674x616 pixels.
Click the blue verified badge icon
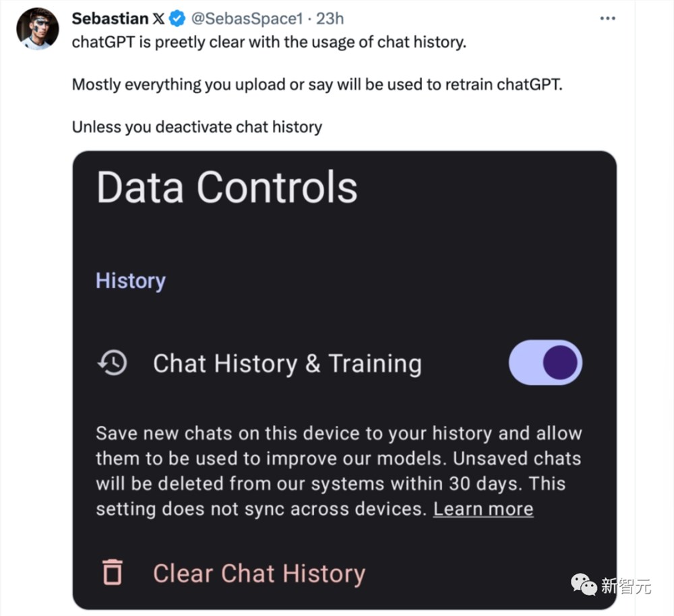pos(177,18)
